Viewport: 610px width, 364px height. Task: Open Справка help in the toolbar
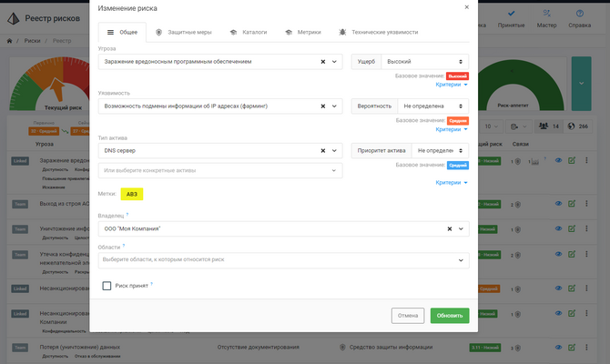[x=580, y=18]
